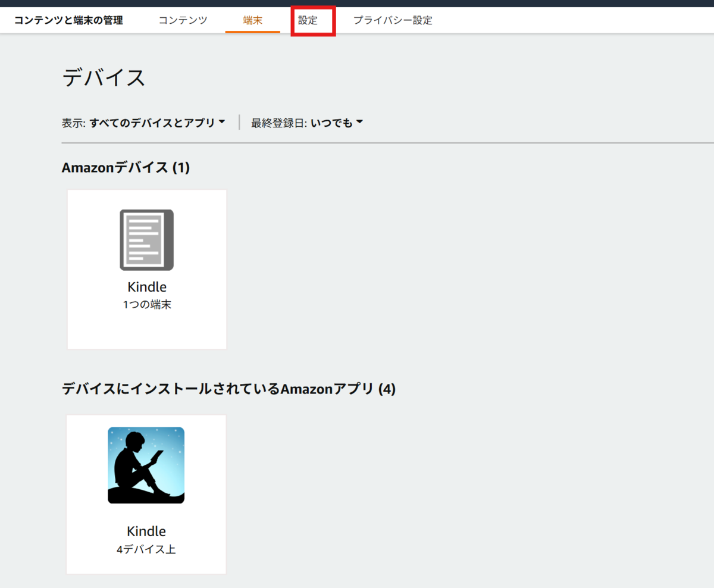Click the 4デバイス上 text
714x588 pixels.
[146, 549]
